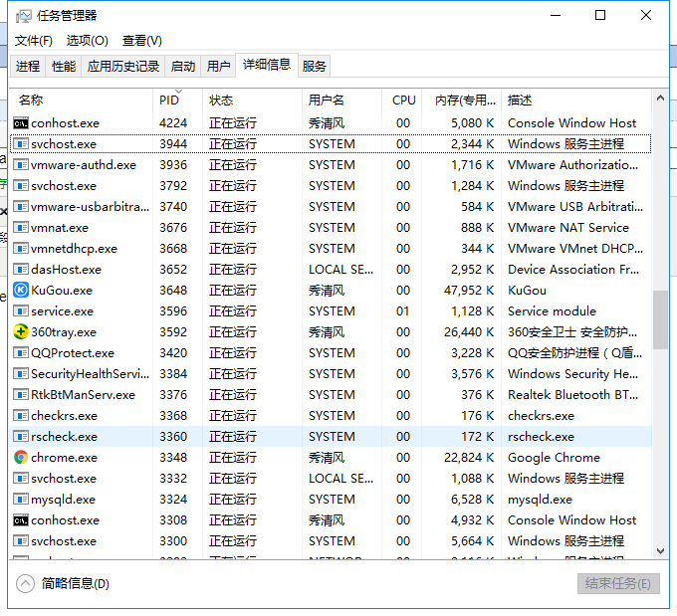This screenshot has width=677, height=616.
Task: Click the QQProtect.exe process icon
Action: pyautogui.click(x=21, y=352)
